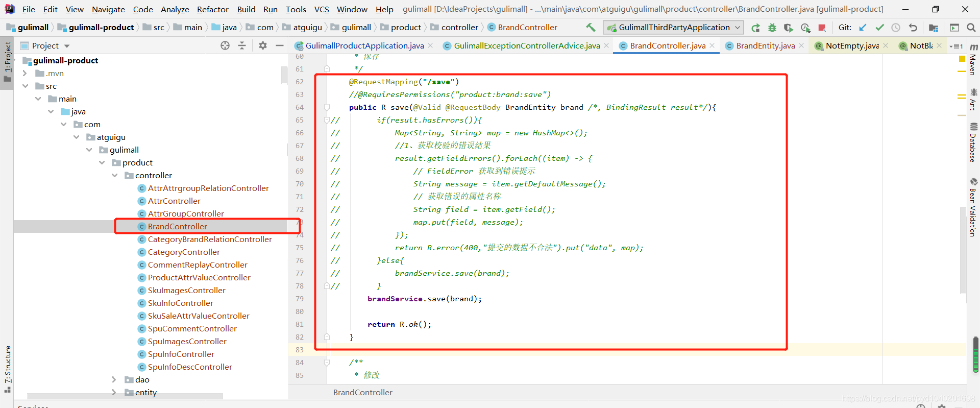Screen dimensions: 980x408
Task: Click controller breadcrumb in navigation bar
Action: (x=454, y=28)
